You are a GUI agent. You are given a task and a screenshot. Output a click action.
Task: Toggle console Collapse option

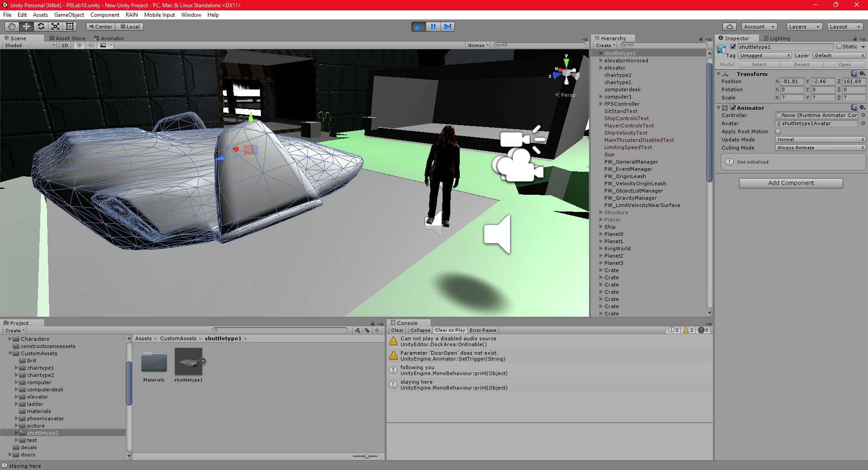[420, 330]
